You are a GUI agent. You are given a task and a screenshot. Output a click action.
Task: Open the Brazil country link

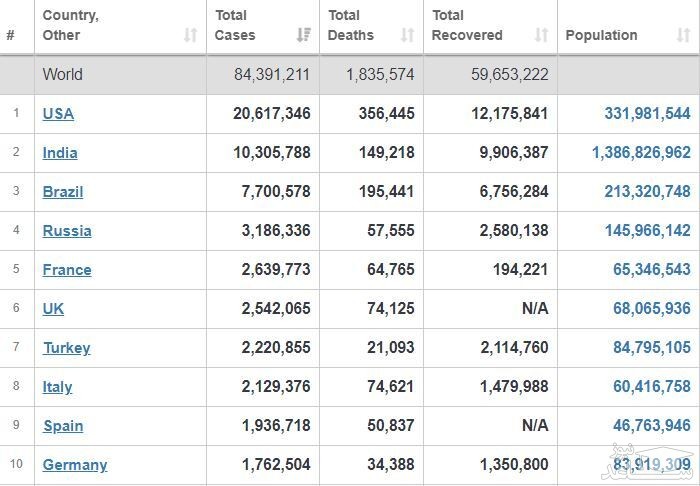click(63, 192)
